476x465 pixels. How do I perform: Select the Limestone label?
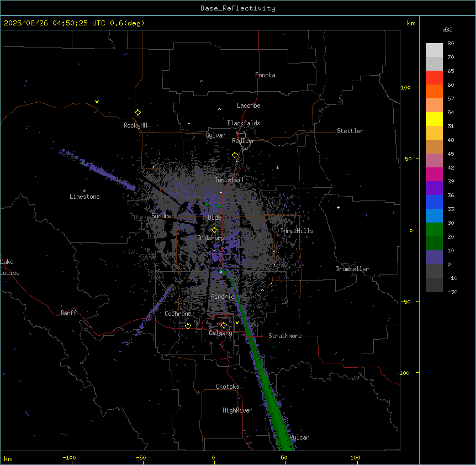(x=84, y=197)
